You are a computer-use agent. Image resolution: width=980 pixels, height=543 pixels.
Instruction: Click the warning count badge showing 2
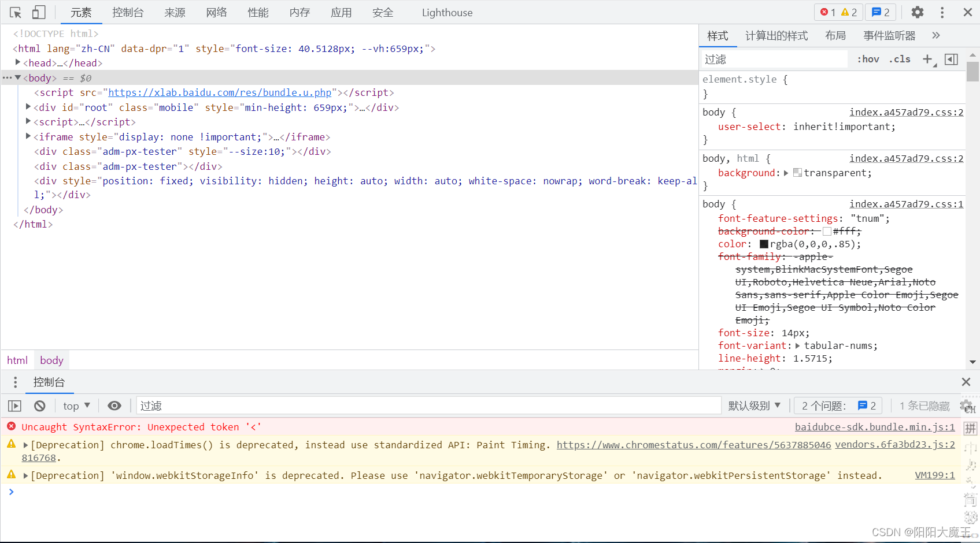pyautogui.click(x=849, y=12)
